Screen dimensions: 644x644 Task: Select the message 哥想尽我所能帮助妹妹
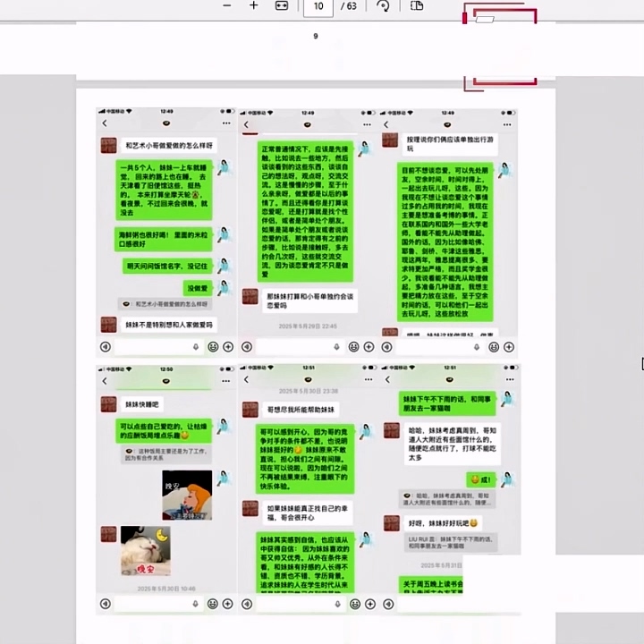(301, 410)
